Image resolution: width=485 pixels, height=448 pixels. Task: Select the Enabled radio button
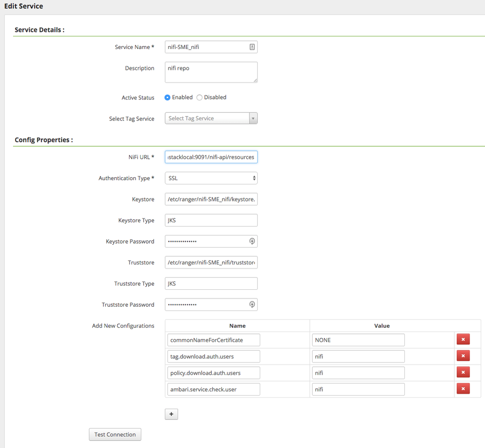click(x=167, y=98)
